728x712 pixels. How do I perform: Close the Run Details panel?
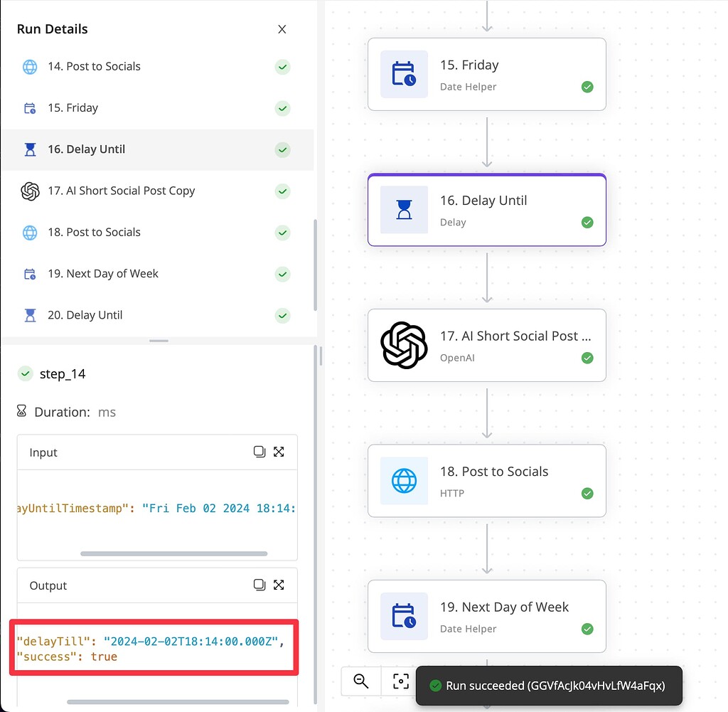pos(282,29)
